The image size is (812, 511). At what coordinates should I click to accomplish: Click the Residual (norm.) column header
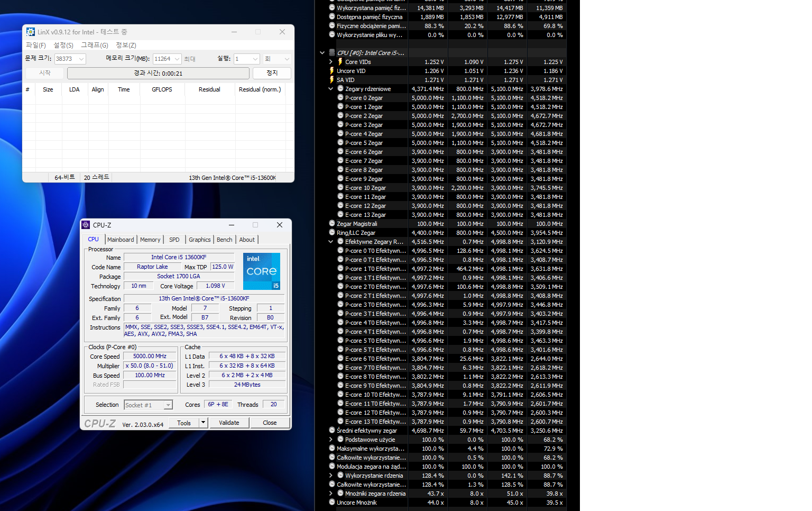[260, 89]
